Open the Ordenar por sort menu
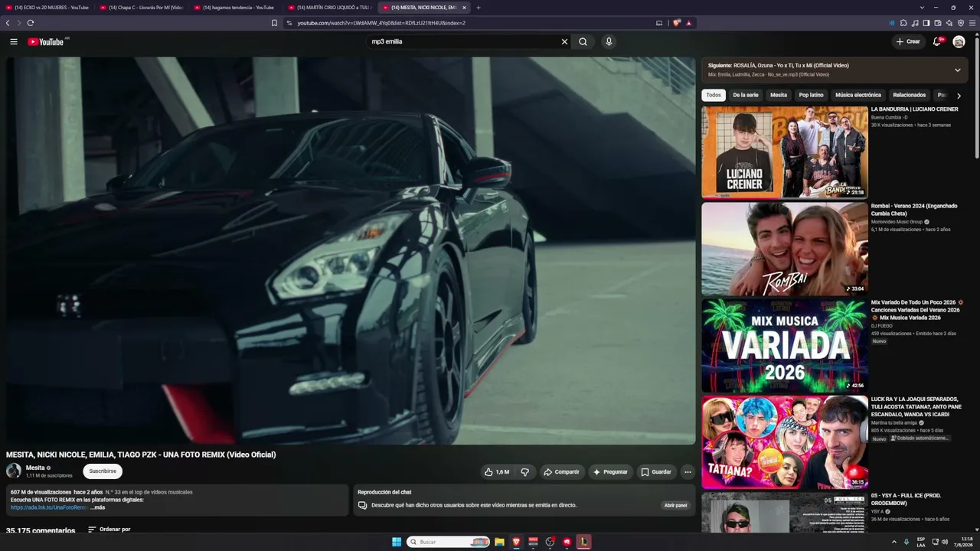Screen dimensions: 980x551 109,530
